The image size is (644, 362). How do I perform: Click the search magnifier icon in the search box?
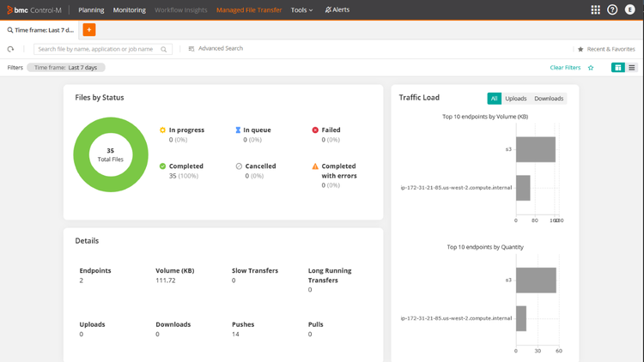(x=163, y=49)
